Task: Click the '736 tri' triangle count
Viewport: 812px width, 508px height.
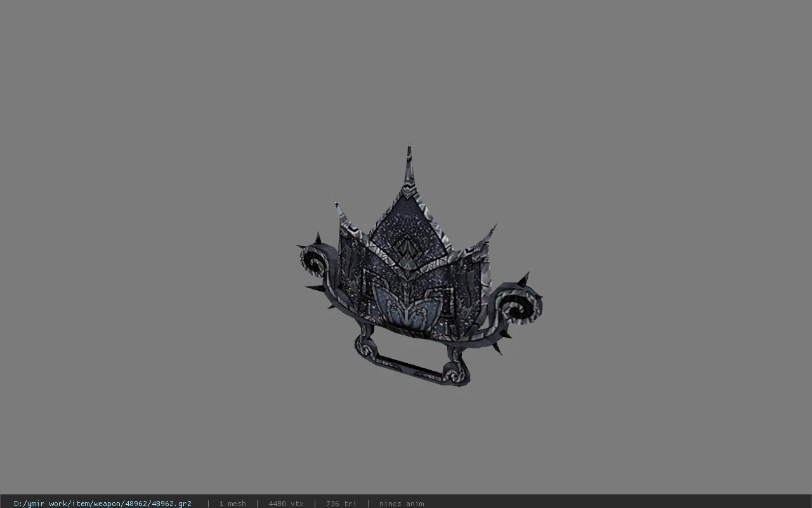Action: tap(341, 504)
